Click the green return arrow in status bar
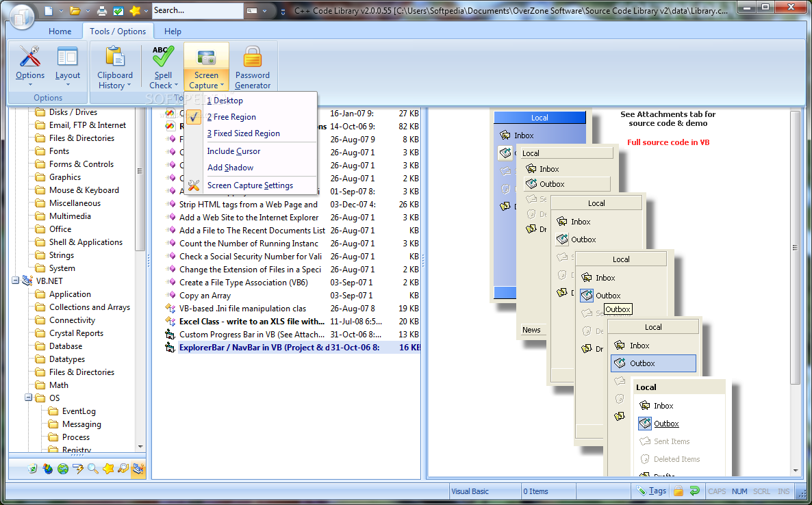 pyautogui.click(x=694, y=491)
